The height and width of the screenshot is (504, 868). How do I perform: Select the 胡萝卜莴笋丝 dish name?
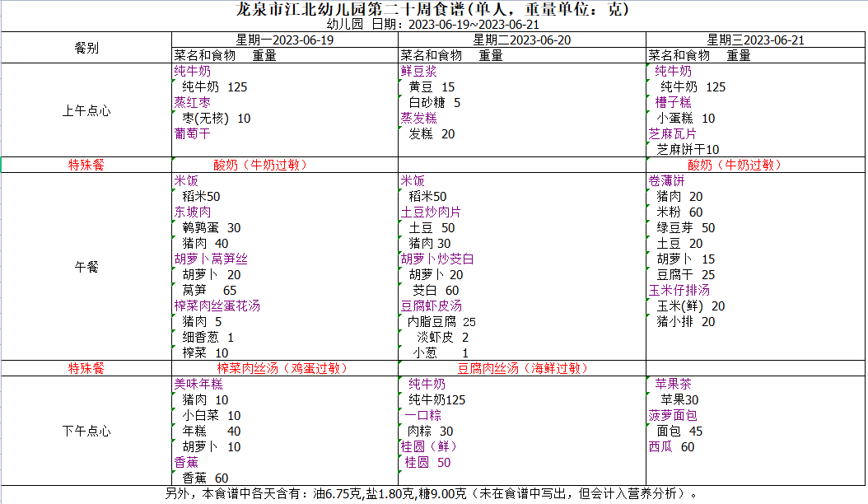pyautogui.click(x=210, y=259)
